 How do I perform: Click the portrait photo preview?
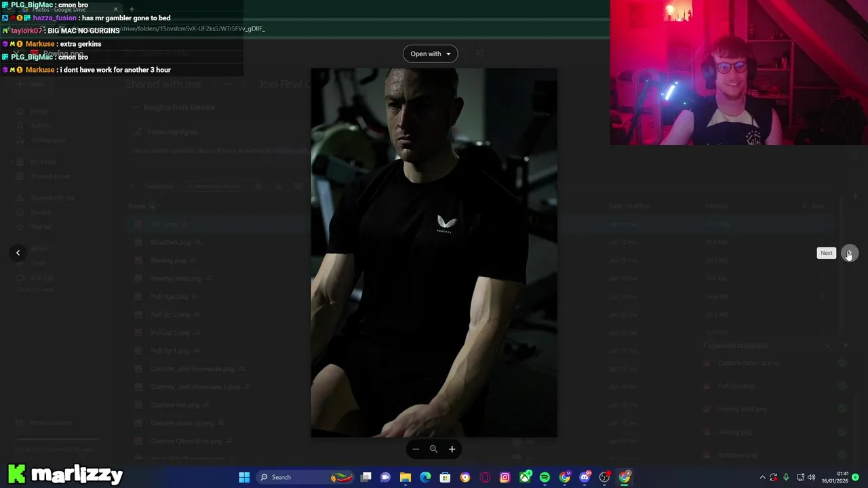click(434, 252)
